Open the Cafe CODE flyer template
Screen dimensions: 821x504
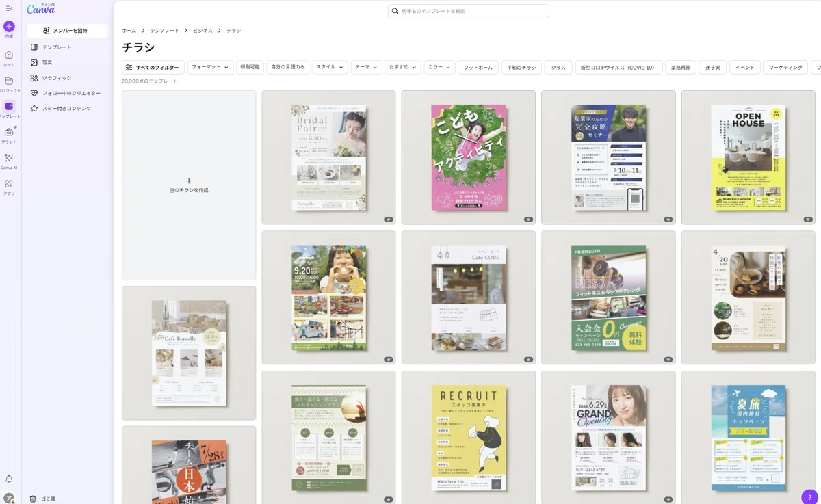(x=469, y=297)
